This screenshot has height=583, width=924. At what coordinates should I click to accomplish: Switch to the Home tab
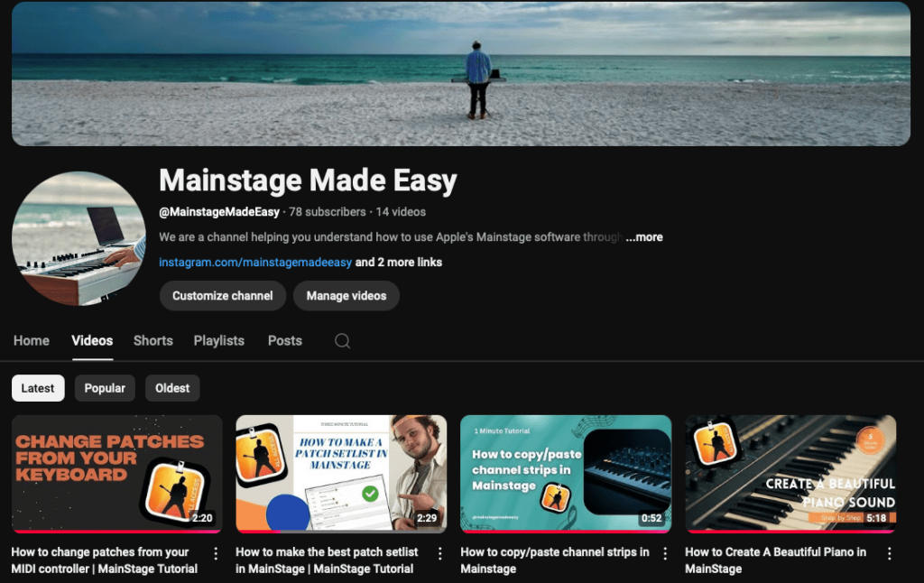(31, 341)
